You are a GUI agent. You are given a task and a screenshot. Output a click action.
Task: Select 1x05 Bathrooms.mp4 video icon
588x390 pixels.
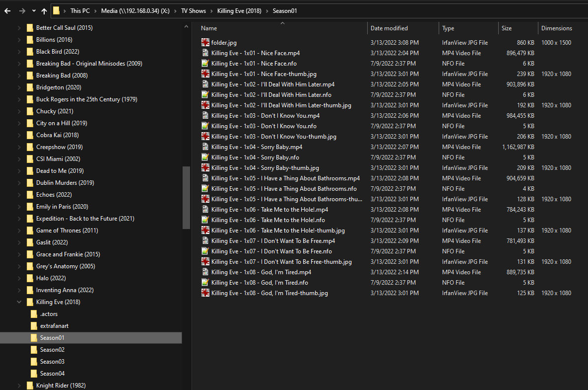tap(205, 178)
